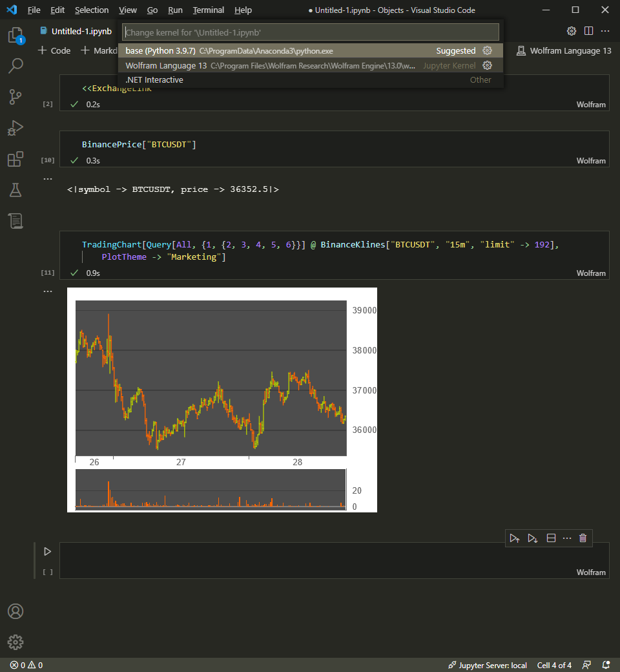This screenshot has width=620, height=672.
Task: Open the Go menu
Action: click(x=152, y=10)
